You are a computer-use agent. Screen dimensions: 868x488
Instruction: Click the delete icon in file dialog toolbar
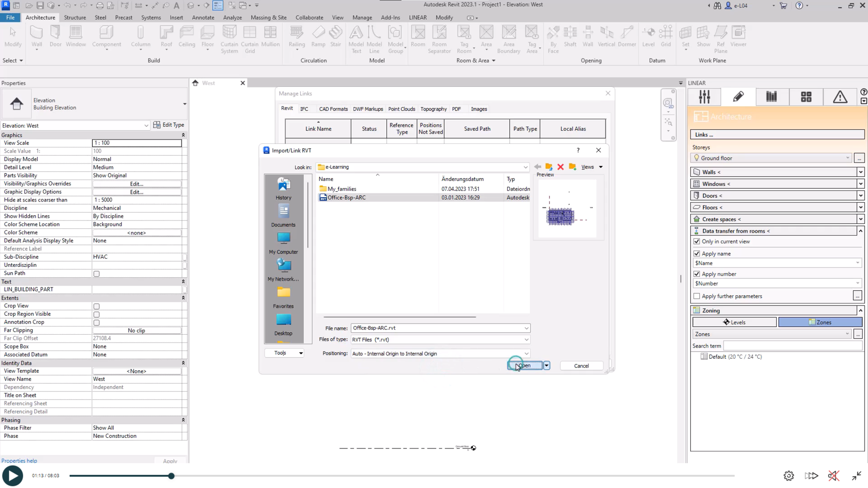pos(561,167)
